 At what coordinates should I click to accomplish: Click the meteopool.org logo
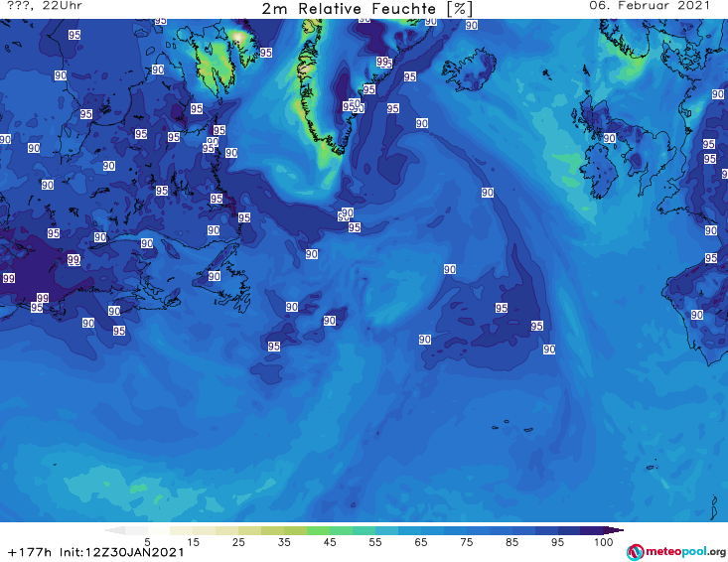pos(676,552)
